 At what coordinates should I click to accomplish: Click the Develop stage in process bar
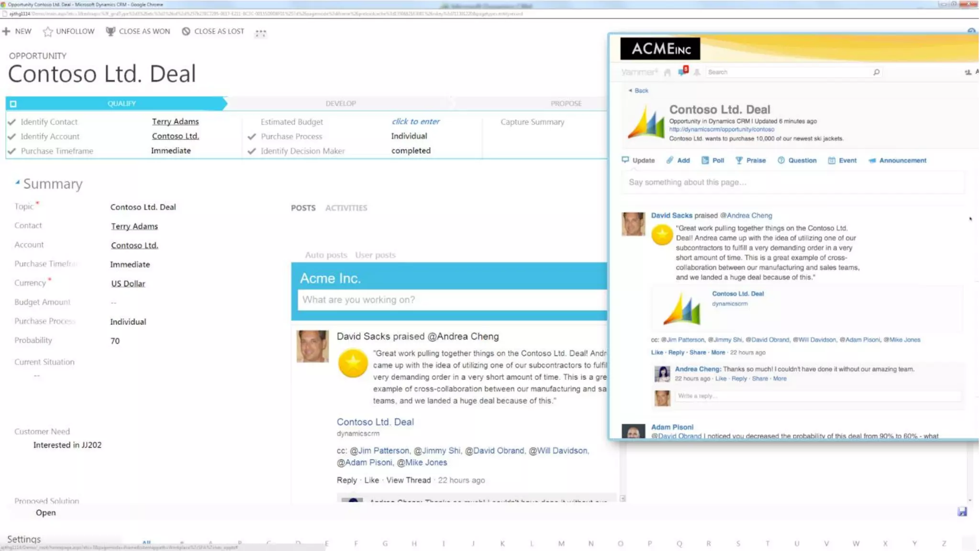pos(341,103)
